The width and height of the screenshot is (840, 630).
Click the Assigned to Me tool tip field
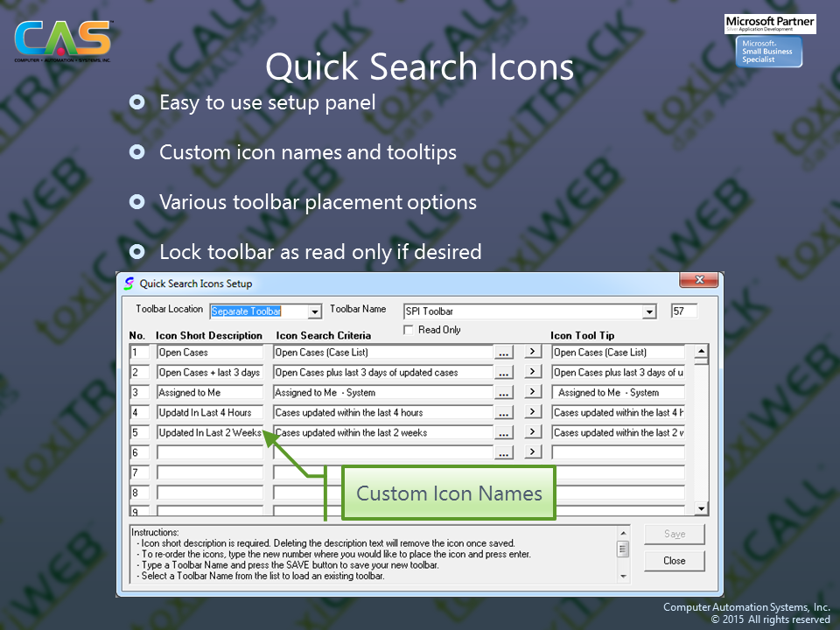[x=618, y=393]
